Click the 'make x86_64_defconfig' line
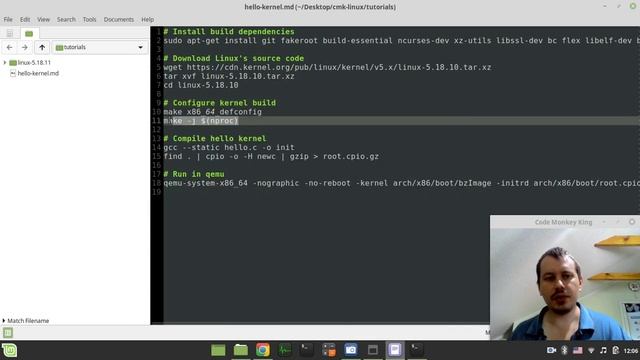 tap(213, 112)
